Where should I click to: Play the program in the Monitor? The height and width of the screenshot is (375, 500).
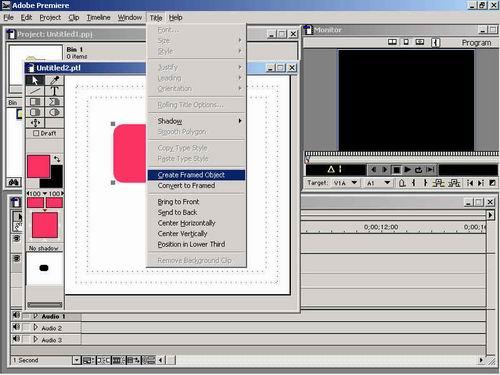click(x=407, y=170)
